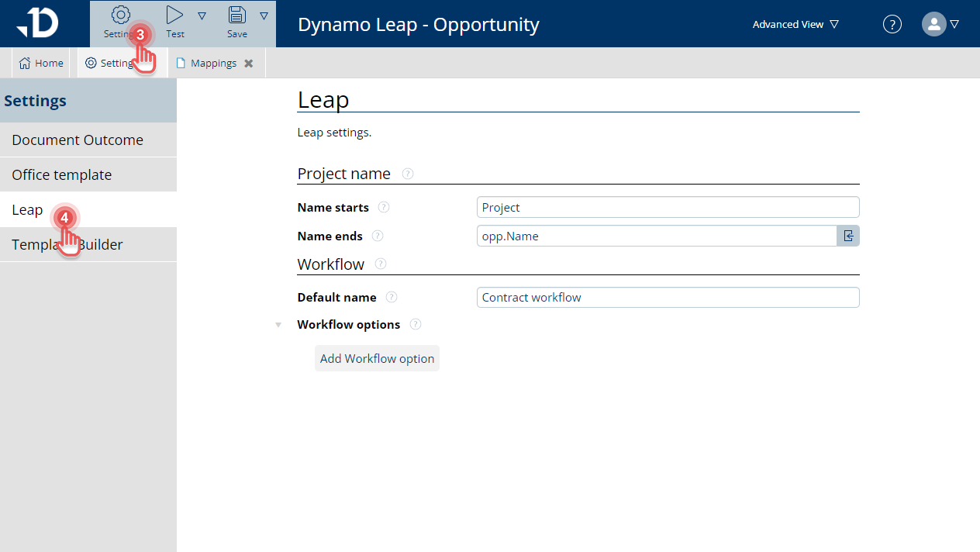Click the help icon beside Workflow options
The width and height of the screenshot is (980, 552).
pos(416,324)
